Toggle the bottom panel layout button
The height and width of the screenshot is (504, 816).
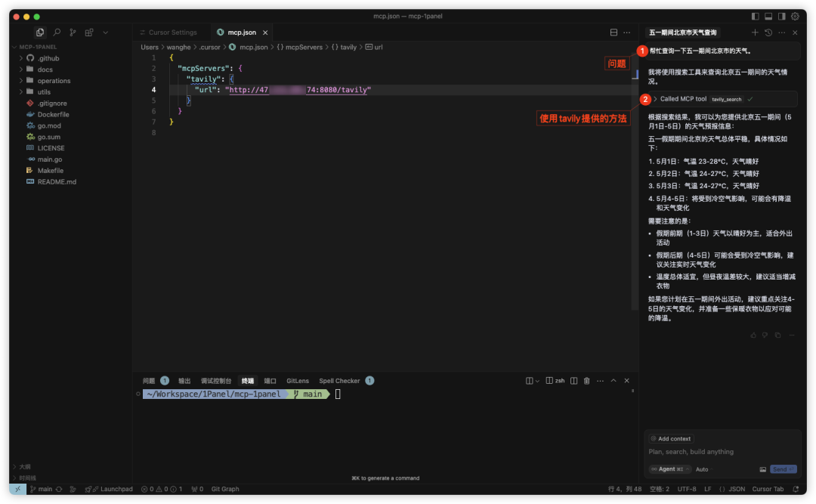[768, 16]
